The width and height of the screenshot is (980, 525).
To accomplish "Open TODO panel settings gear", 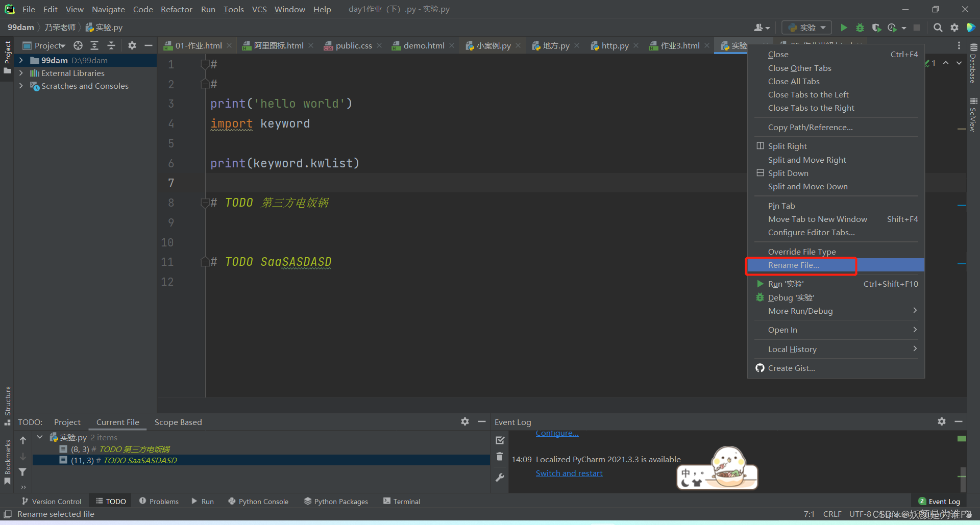I will (x=465, y=421).
